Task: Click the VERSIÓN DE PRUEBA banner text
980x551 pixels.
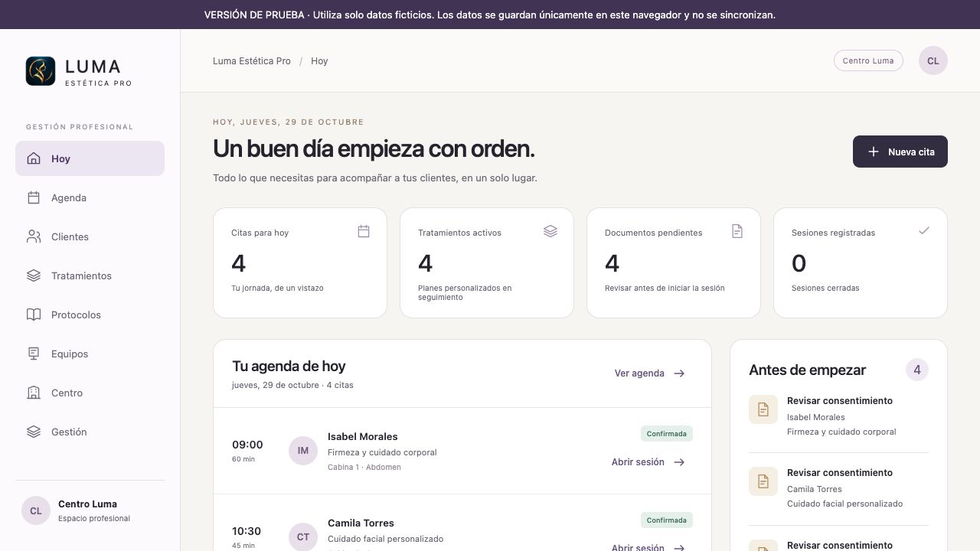Action: (490, 15)
